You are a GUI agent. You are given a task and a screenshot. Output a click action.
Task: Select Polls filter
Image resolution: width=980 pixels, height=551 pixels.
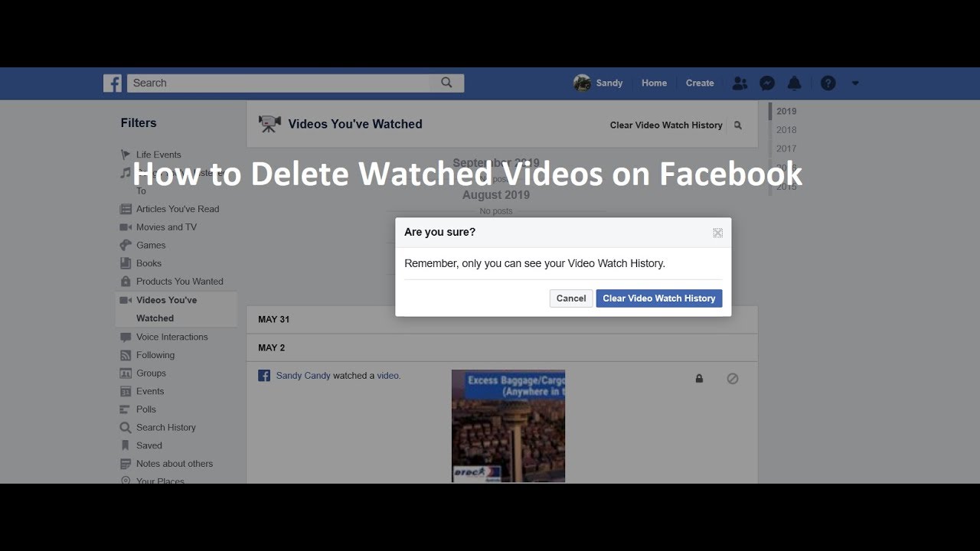click(146, 409)
